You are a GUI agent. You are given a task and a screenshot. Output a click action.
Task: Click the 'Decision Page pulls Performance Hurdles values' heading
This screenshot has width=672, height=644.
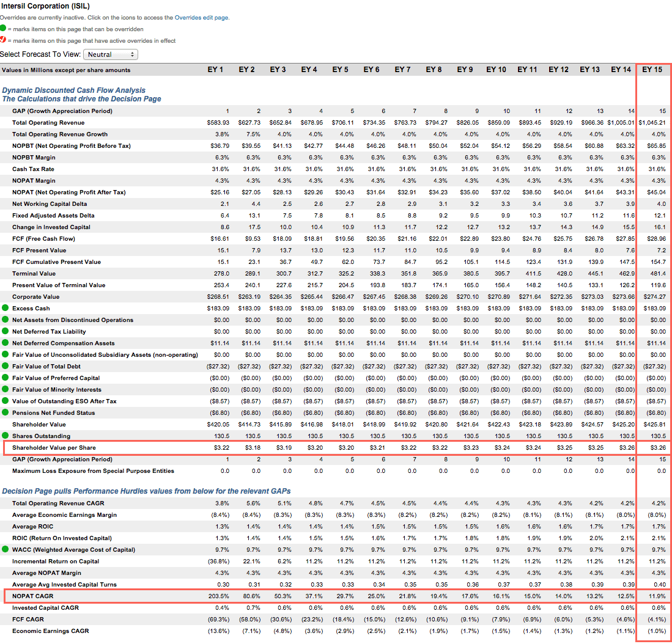pos(147,491)
